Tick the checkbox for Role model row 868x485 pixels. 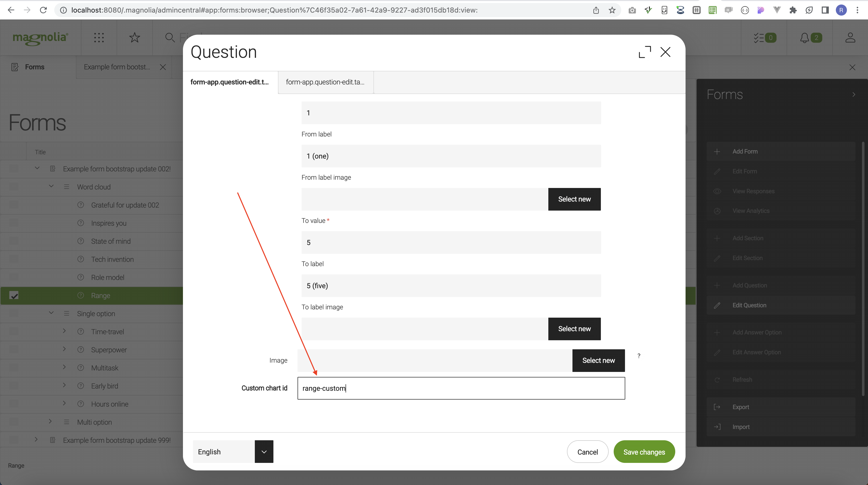coord(14,277)
